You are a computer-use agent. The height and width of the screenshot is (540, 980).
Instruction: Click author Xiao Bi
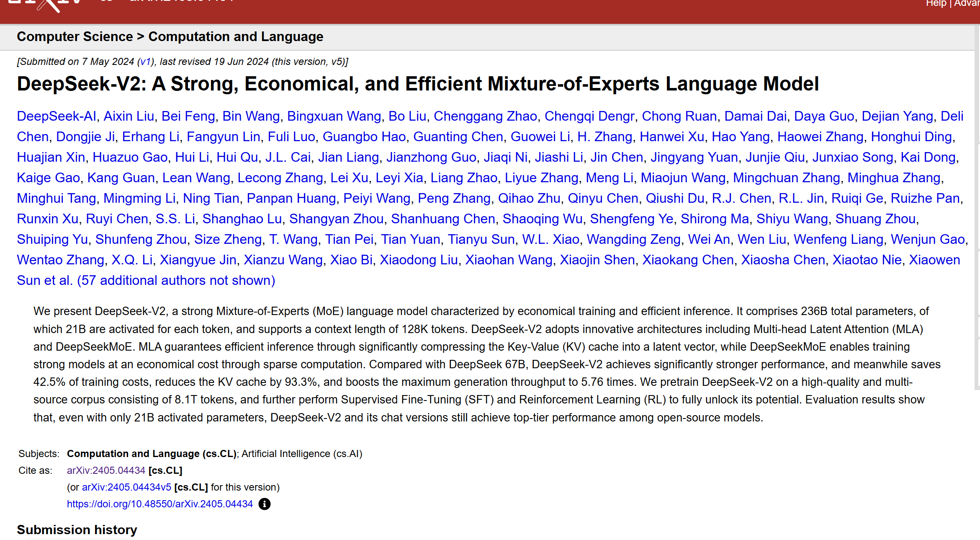351,260
